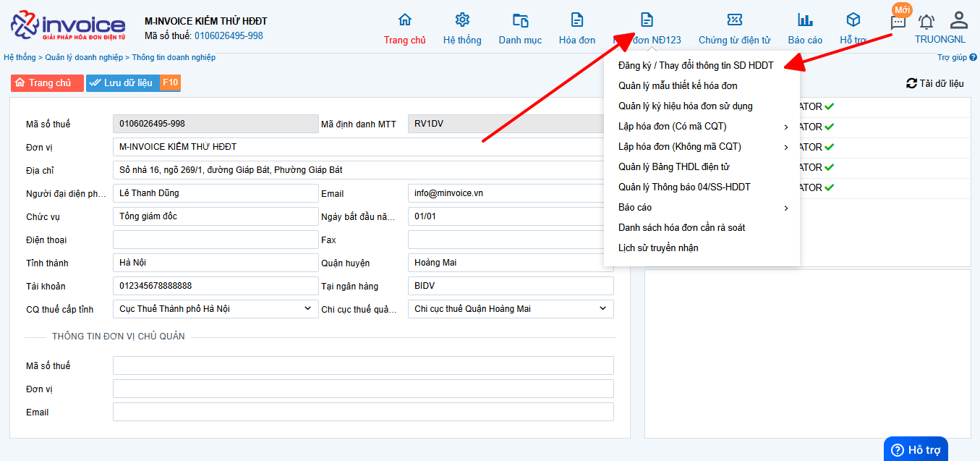Select Quản lý ký hiệu hóa đơn sử dụng
Image resolution: width=980 pixels, height=461 pixels.
pos(686,106)
